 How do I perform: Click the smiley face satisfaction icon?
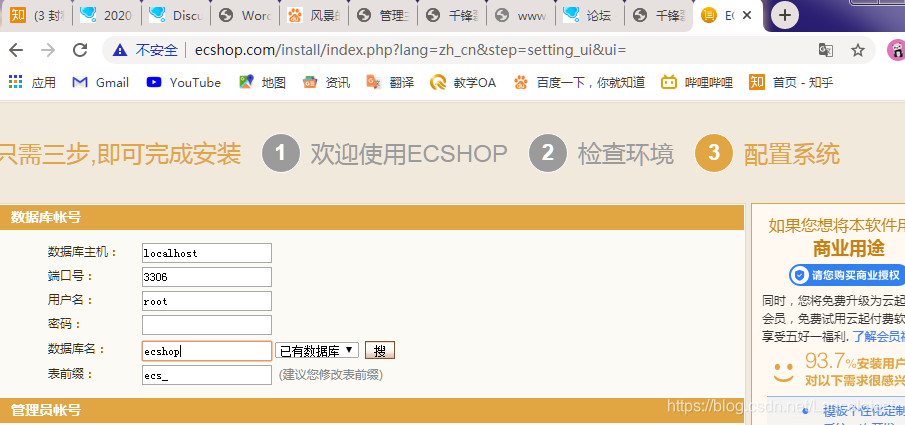coord(784,371)
